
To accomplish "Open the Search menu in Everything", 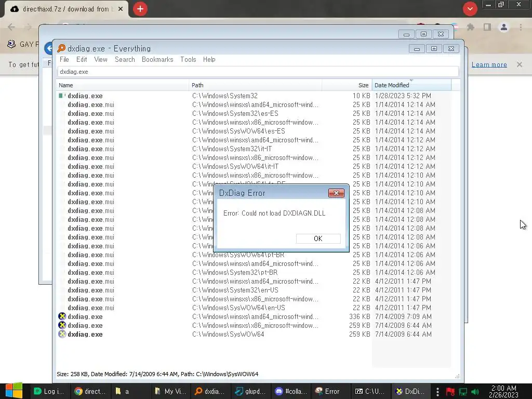I will coord(125,59).
